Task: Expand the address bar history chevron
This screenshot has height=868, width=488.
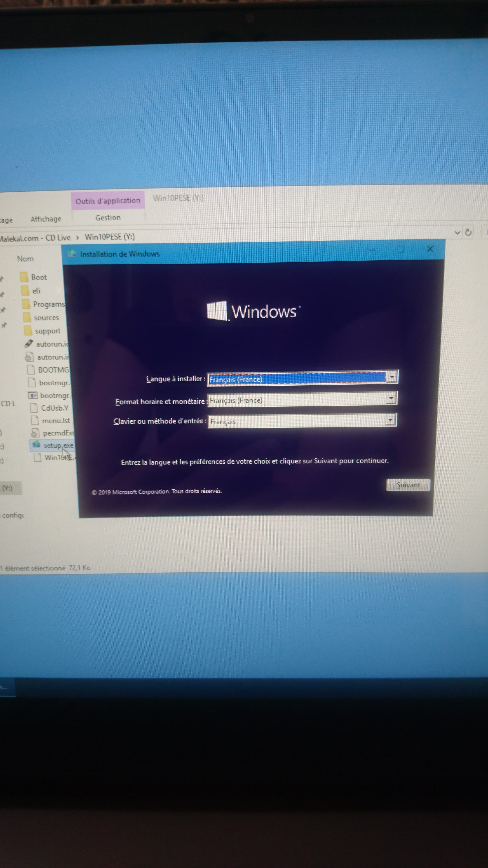Action: point(457,233)
